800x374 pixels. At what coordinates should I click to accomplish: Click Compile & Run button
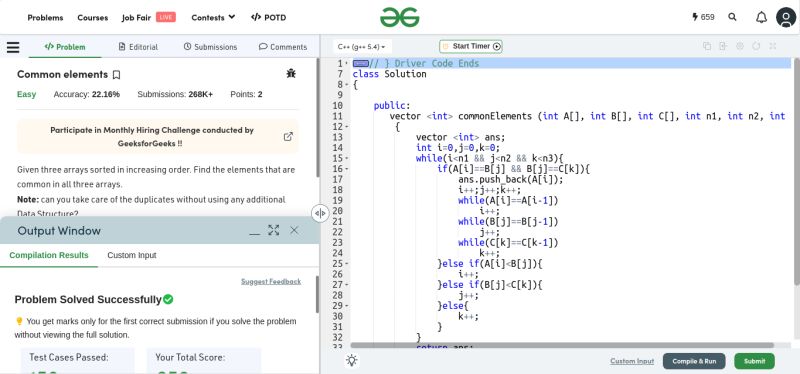click(694, 361)
